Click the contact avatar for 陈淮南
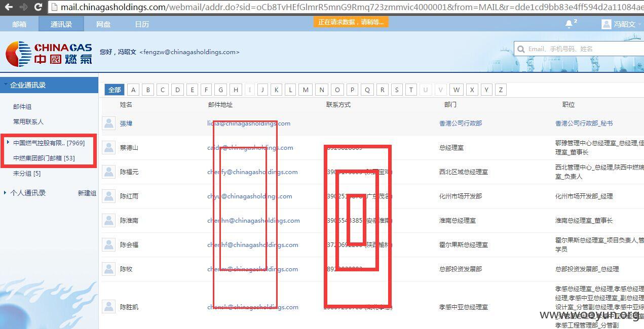This screenshot has height=329, width=644. (108, 221)
